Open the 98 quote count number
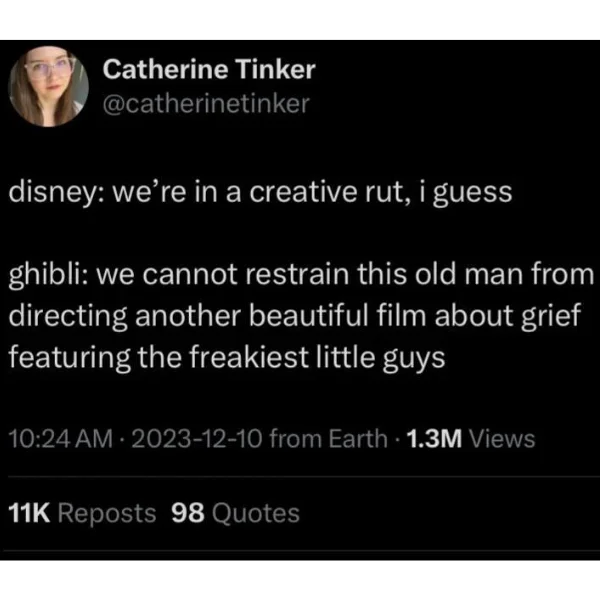This screenshot has height=600, width=600. pyautogui.click(x=188, y=513)
